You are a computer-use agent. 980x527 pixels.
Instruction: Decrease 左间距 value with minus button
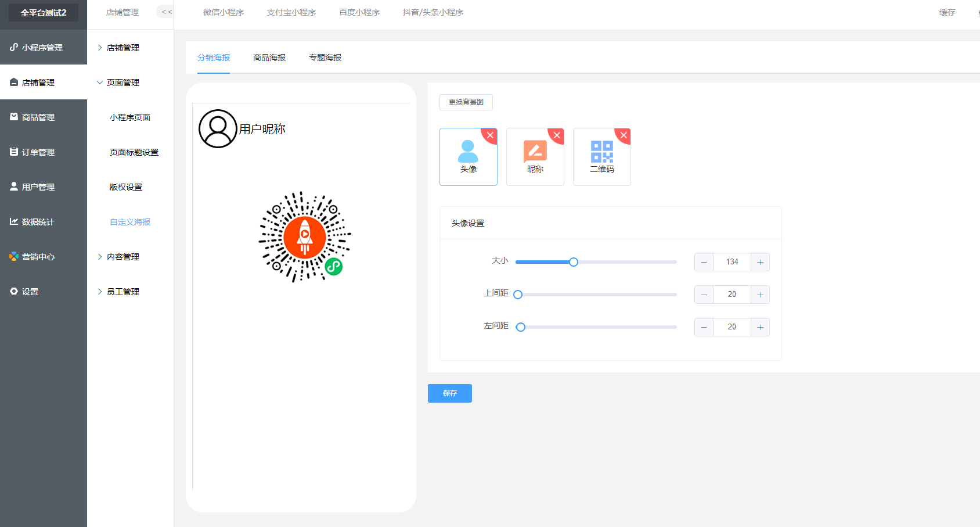point(704,327)
